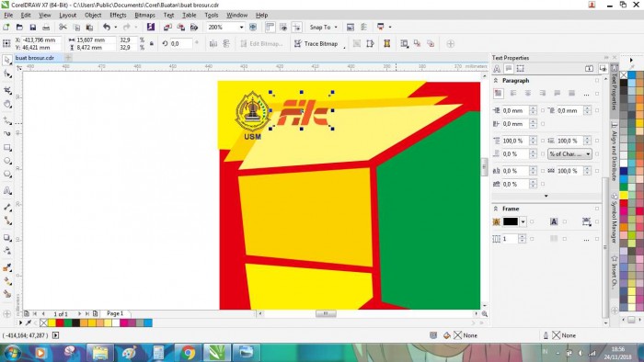Click the Open file icon
Image resolution: width=644 pixels, height=362 pixels.
click(19, 27)
